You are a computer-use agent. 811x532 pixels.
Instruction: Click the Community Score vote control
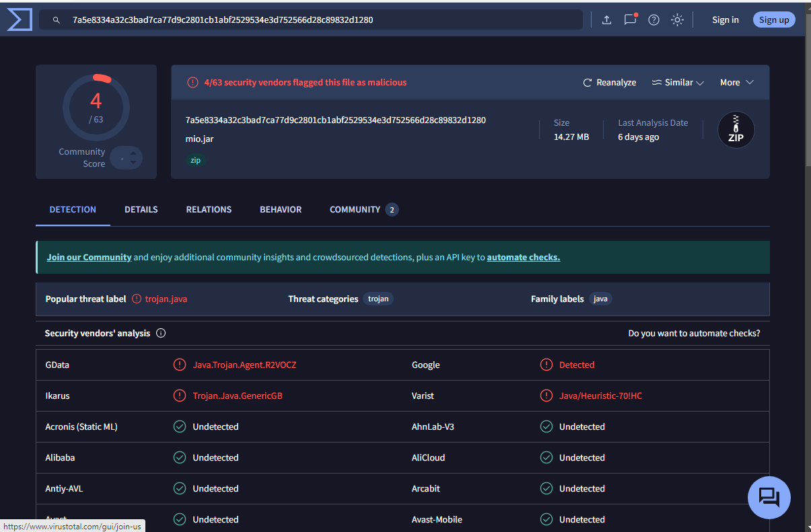(x=126, y=158)
